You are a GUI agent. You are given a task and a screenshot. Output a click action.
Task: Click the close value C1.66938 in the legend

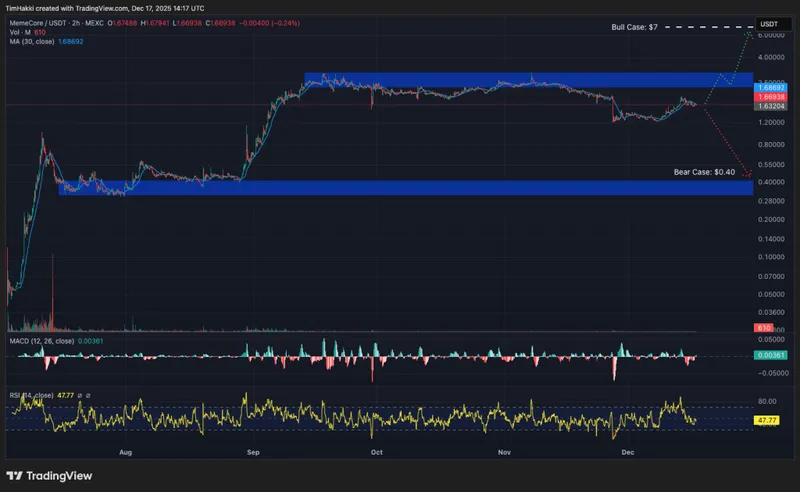220,23
